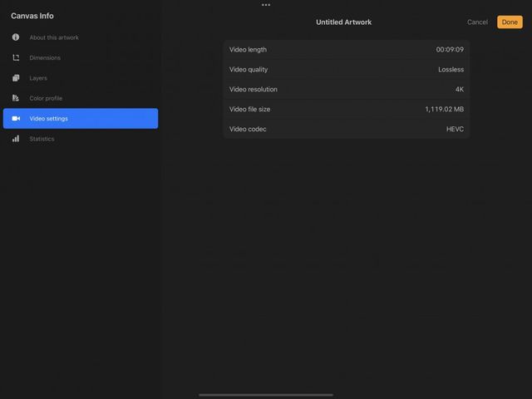Image resolution: width=532 pixels, height=399 pixels.
Task: Click the Lossless quality value
Action: click(x=451, y=70)
